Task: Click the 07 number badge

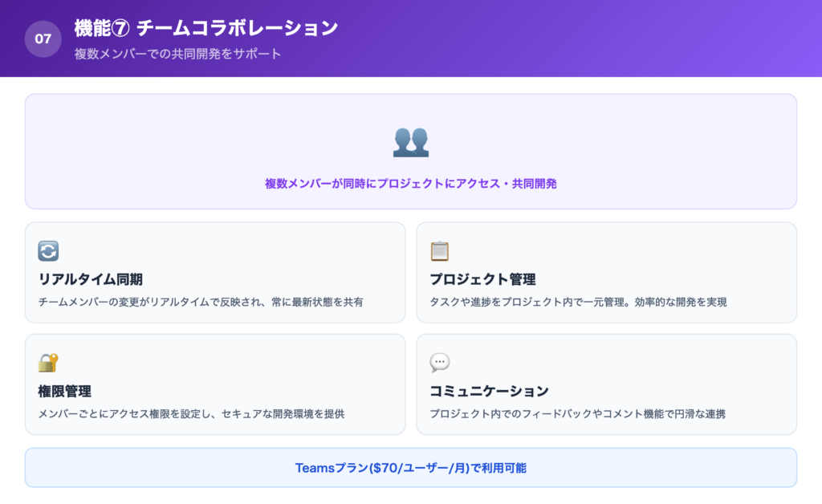Action: click(x=43, y=38)
